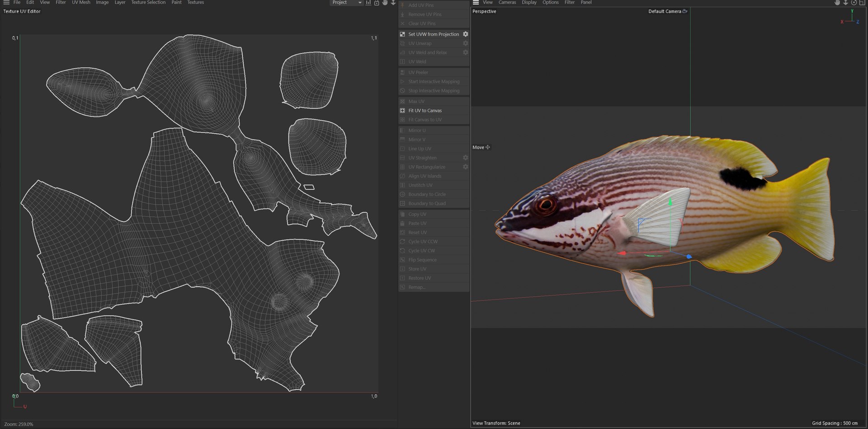Click Fit Canvas to UV icon
Viewport: 868px width, 429px height.
(402, 120)
